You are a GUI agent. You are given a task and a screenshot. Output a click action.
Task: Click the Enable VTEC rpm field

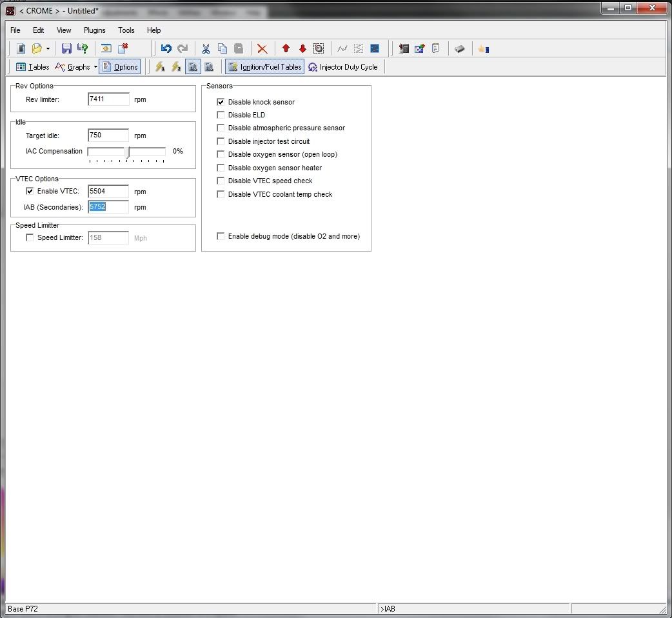point(108,191)
